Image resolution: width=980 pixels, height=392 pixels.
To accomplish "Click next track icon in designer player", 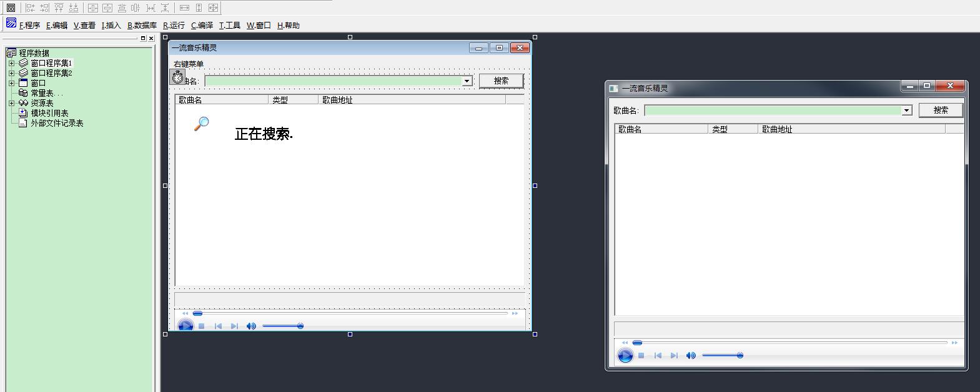I will click(x=234, y=326).
